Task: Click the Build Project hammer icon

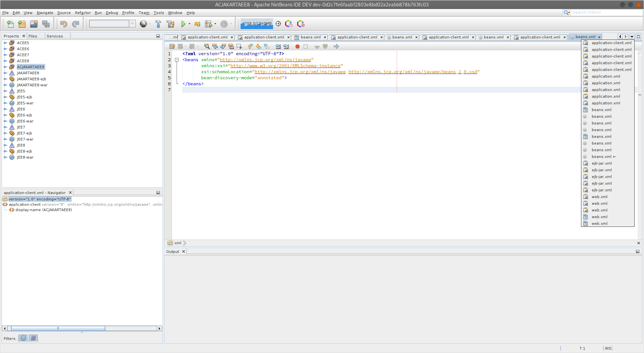Action: (158, 24)
